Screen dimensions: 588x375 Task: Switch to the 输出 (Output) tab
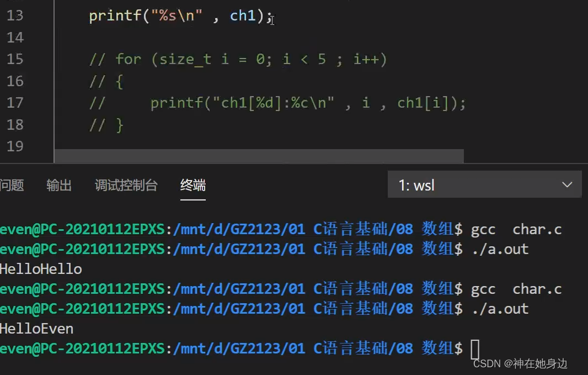coord(59,186)
